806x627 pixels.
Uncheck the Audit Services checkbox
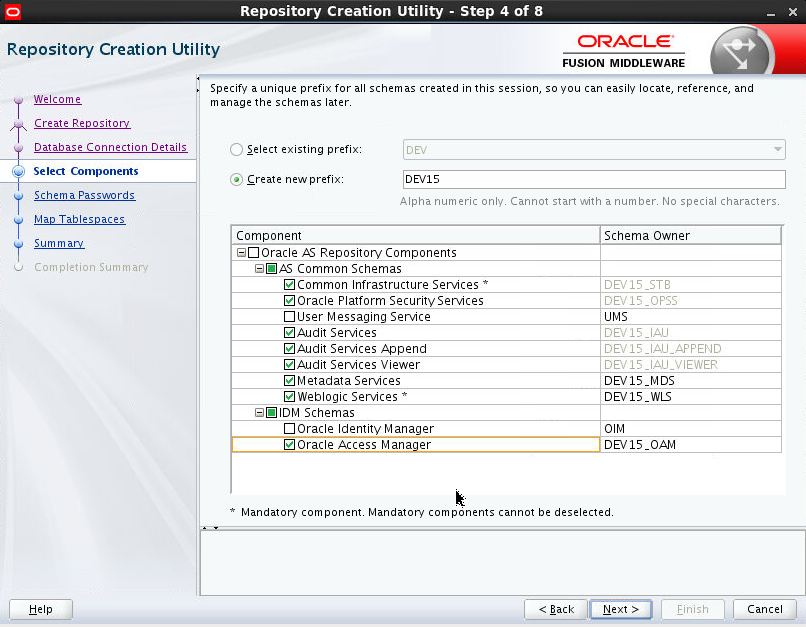(x=289, y=332)
